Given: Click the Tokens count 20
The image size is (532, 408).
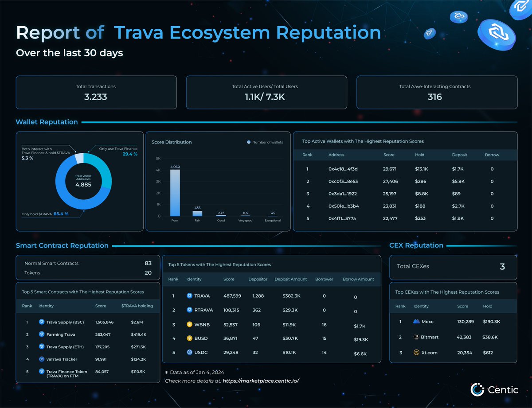Looking at the screenshot, I should (x=148, y=273).
